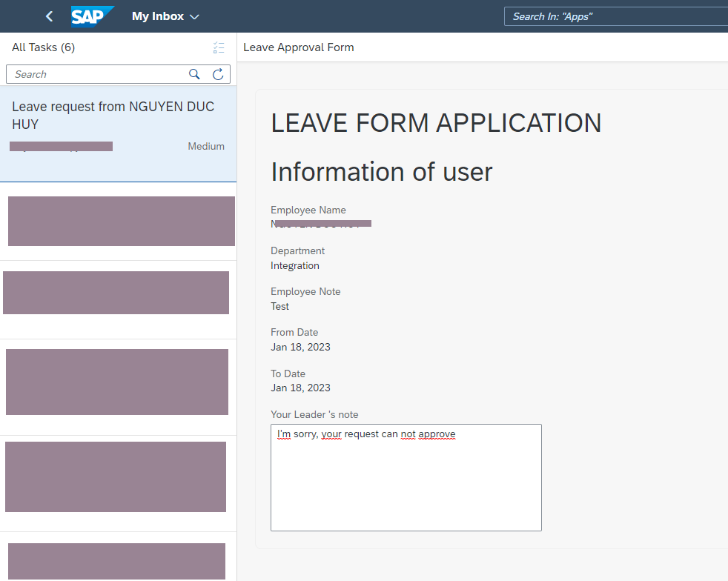Click the LEAVE FORM APPLICATION heading
728x581 pixels.
pos(436,123)
